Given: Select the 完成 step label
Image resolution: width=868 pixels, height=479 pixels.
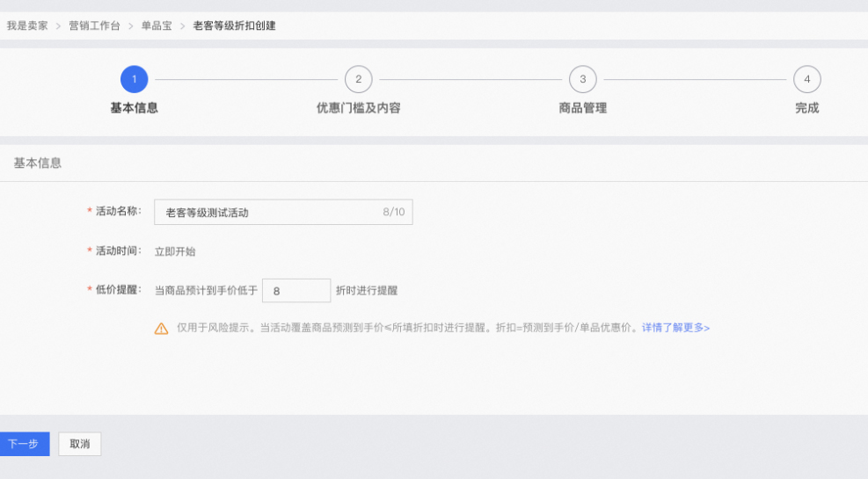Looking at the screenshot, I should [807, 108].
